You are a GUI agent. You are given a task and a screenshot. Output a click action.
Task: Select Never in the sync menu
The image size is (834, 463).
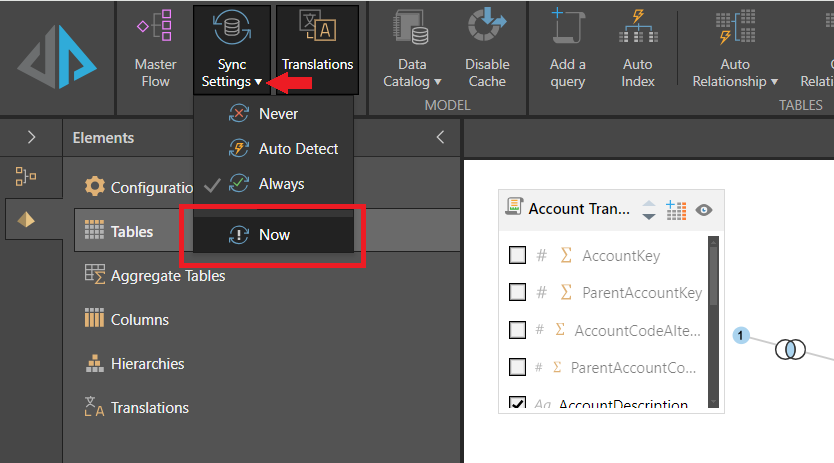coord(278,113)
